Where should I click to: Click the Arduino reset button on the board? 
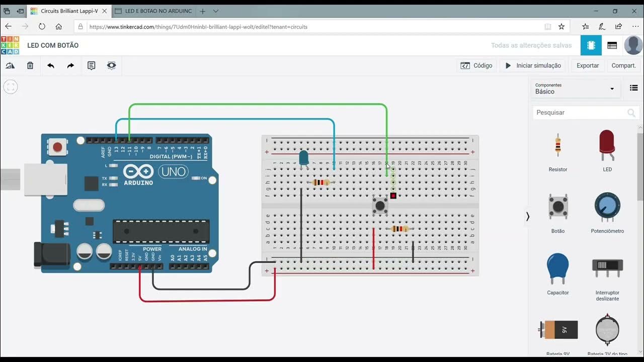click(x=57, y=147)
